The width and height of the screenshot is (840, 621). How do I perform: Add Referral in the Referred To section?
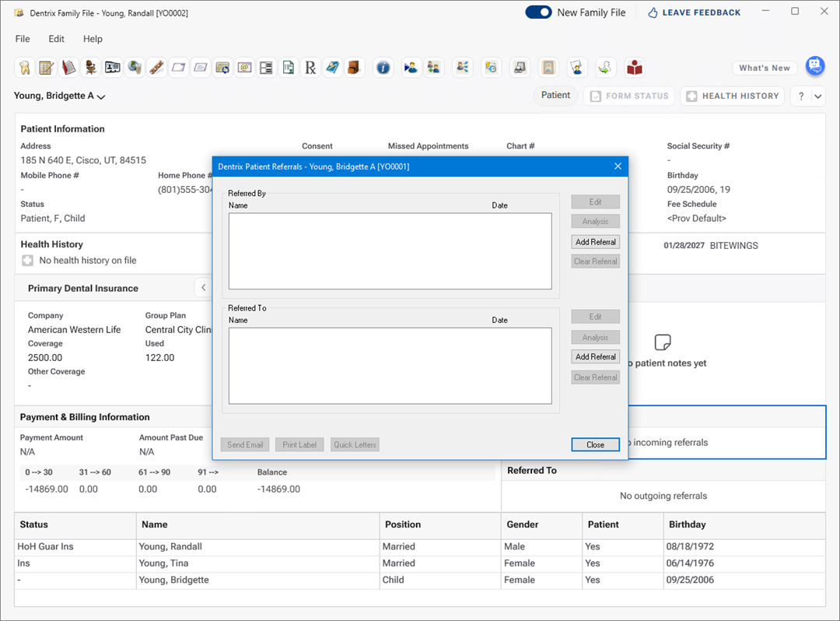(x=595, y=357)
